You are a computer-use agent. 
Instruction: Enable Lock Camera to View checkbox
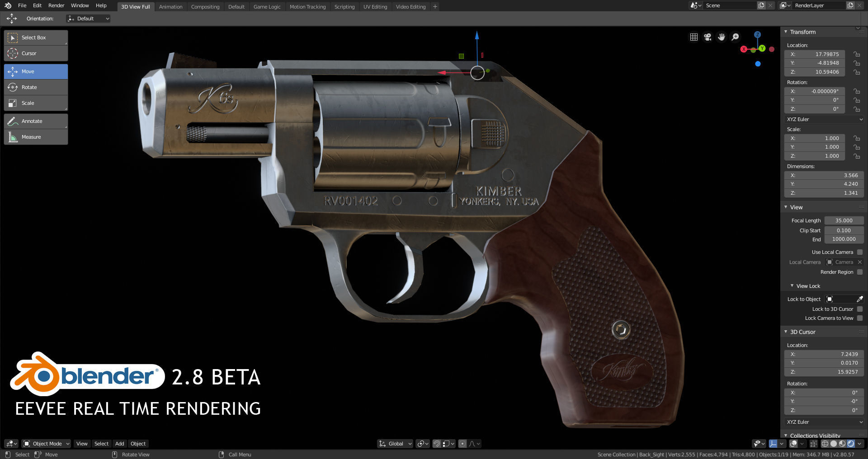860,318
